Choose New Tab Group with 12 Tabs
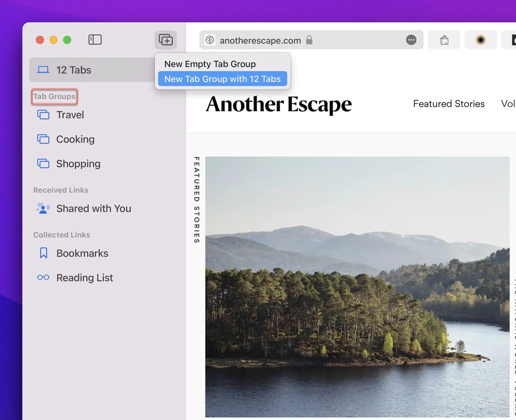516x420 pixels. point(222,79)
